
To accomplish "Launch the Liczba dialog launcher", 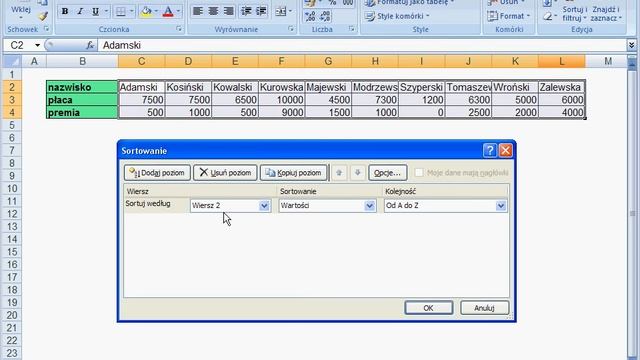I will (351, 29).
